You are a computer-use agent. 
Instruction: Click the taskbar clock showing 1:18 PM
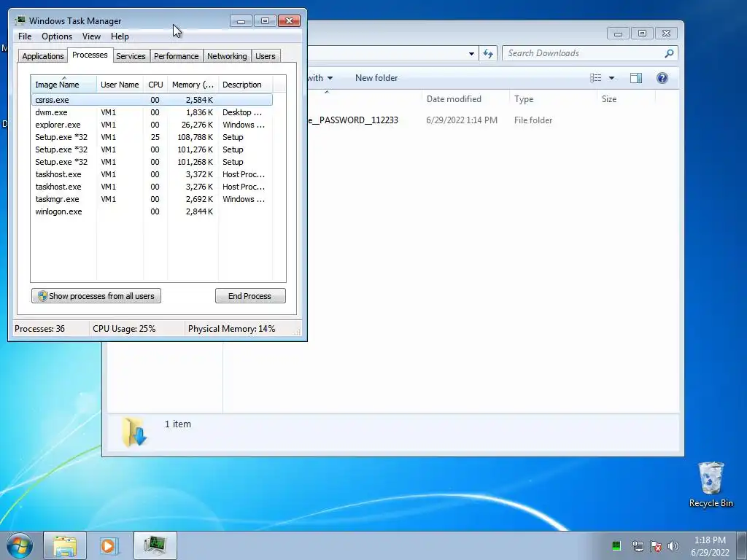point(710,545)
